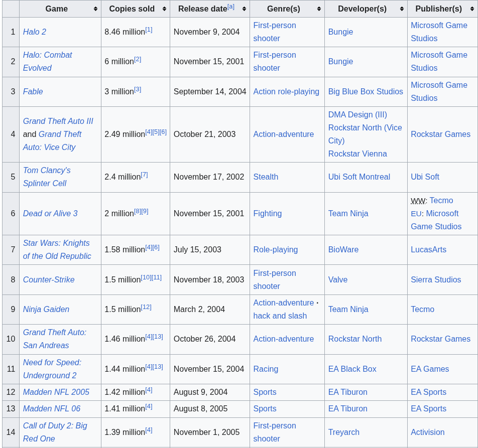Screen dimensions: 478x448
Task: Open the BioWare developer link
Action: pyautogui.click(x=343, y=249)
